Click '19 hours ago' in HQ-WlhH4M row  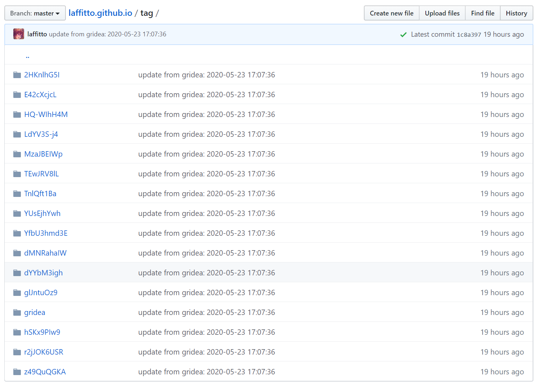pyautogui.click(x=502, y=114)
